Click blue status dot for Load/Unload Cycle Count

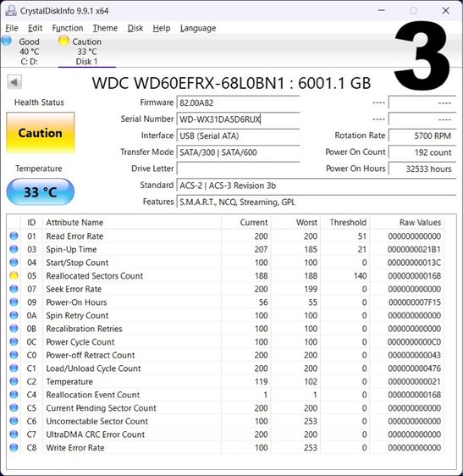click(14, 368)
